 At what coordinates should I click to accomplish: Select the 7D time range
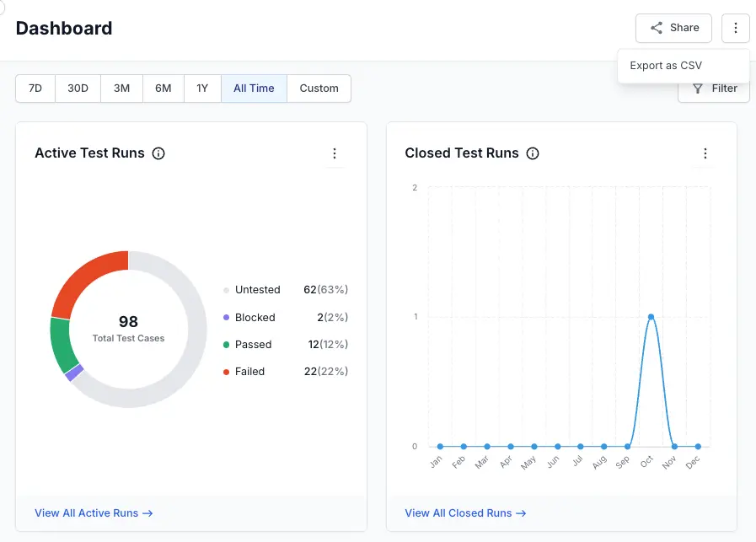pyautogui.click(x=35, y=89)
